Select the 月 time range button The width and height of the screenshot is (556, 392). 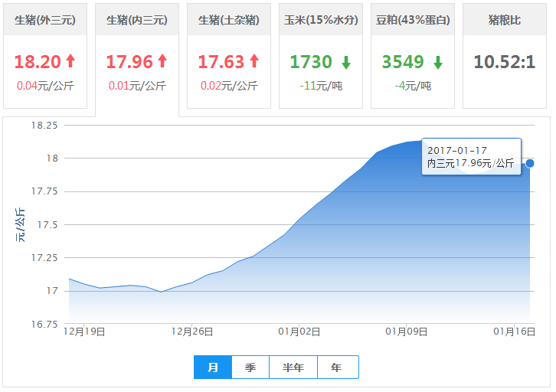[213, 367]
